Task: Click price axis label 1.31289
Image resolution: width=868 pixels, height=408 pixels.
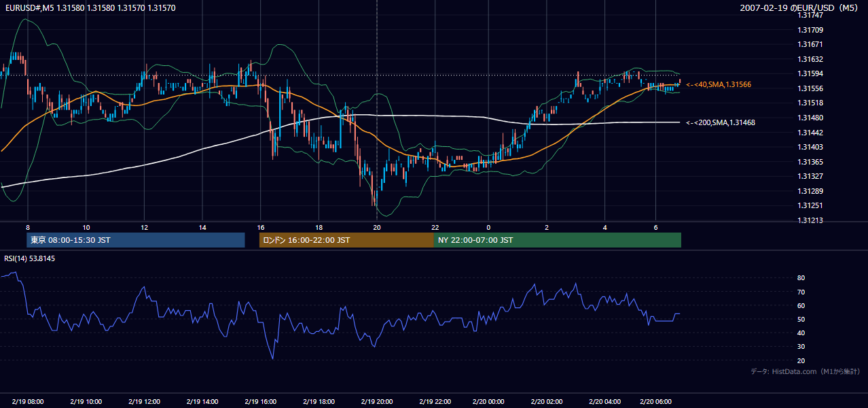Action: coord(811,191)
